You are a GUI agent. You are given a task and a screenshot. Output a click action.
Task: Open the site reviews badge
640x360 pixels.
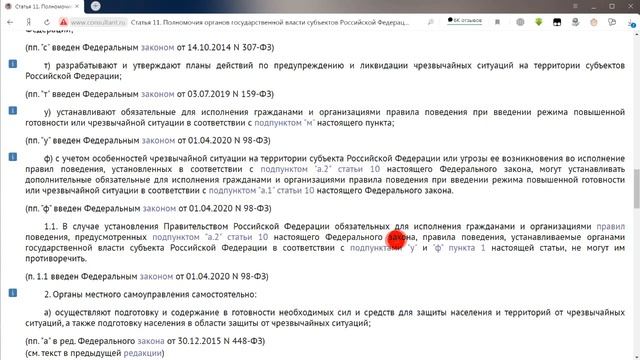(464, 20)
